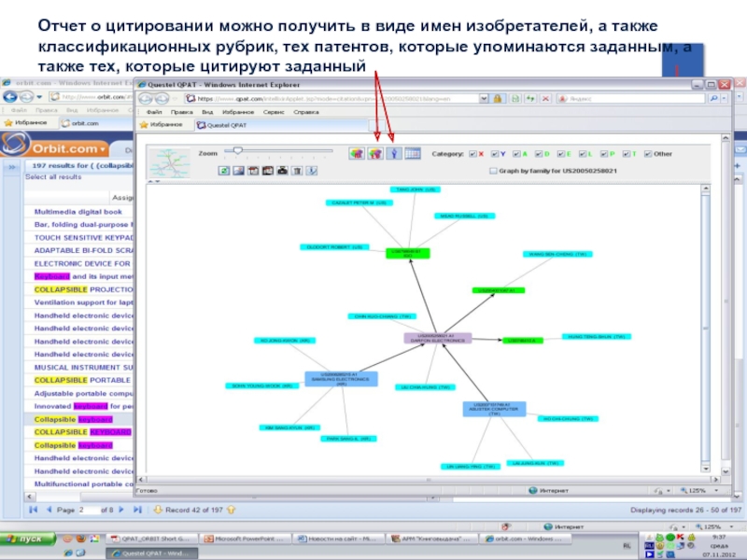Click the graph vertical scrollbar down arrow
This screenshot has height=560, width=747.
click(x=706, y=469)
